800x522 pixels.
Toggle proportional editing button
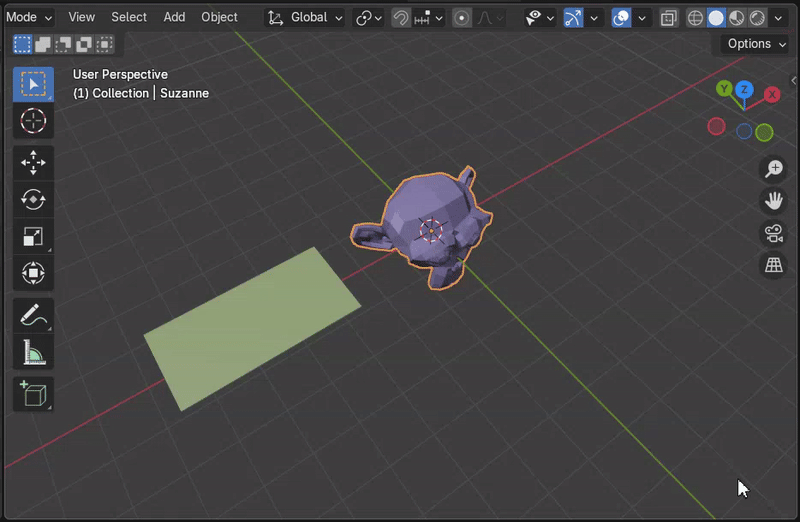[462, 18]
